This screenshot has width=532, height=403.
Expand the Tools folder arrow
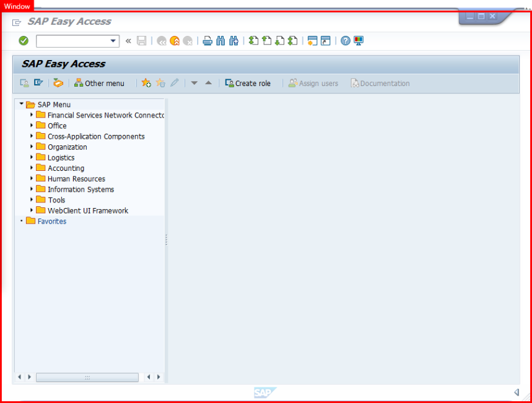coord(32,199)
